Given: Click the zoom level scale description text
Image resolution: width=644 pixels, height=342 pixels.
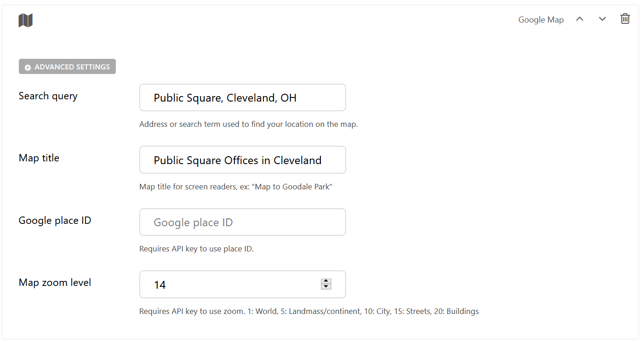Looking at the screenshot, I should tap(309, 312).
